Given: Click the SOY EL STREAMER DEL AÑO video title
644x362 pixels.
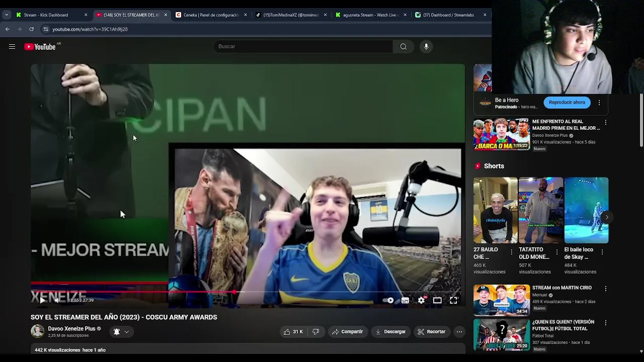Looking at the screenshot, I should (x=124, y=317).
